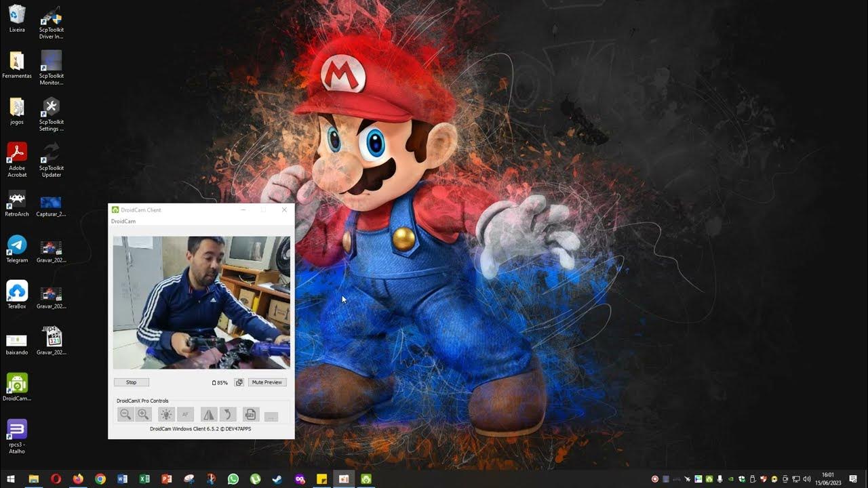The height and width of the screenshot is (488, 868).
Task: Select the ScpToolkit Settings shortcut
Action: (x=51, y=114)
